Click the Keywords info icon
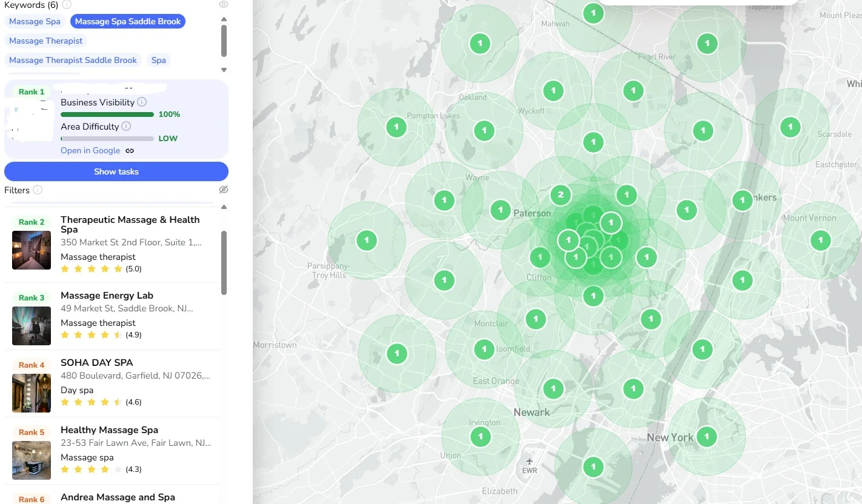This screenshot has height=504, width=862. pyautogui.click(x=67, y=5)
